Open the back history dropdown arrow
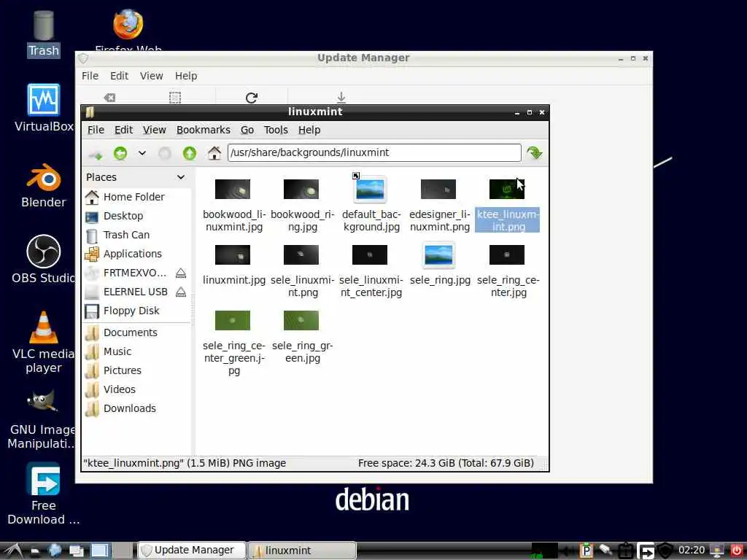Screen dimensions: 747x560 pyautogui.click(x=142, y=153)
